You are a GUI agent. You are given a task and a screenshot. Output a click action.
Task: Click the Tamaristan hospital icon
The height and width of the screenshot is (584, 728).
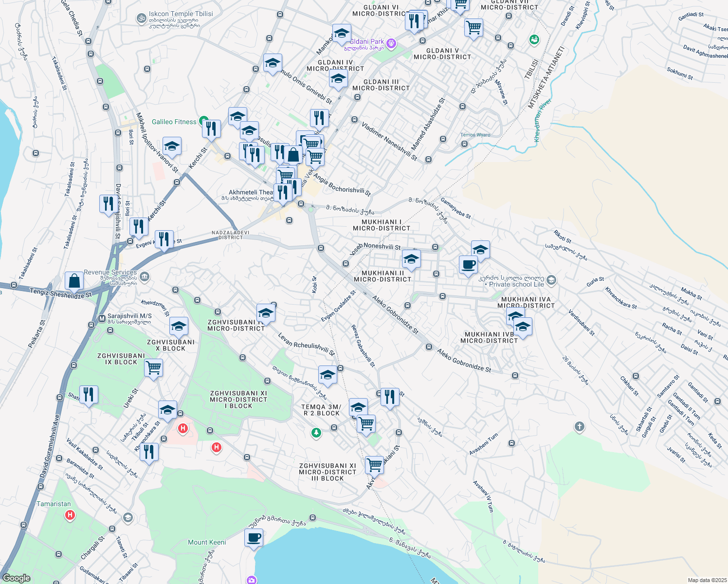tap(70, 514)
